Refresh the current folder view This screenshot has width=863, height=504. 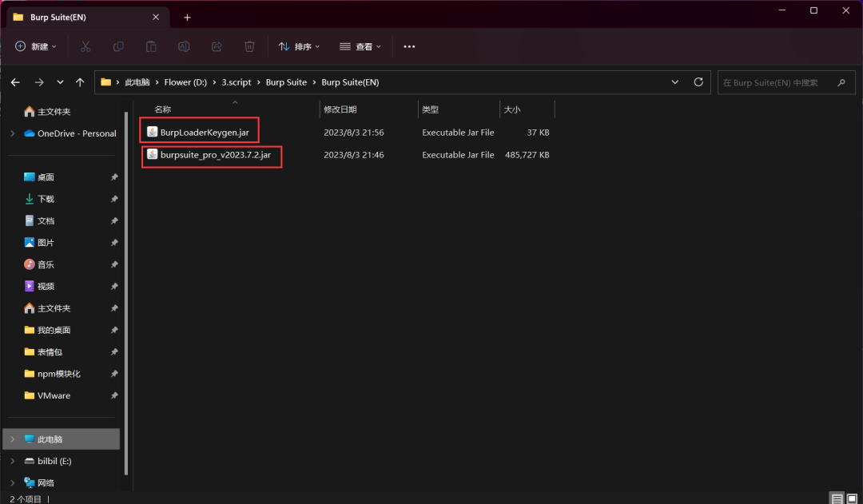pyautogui.click(x=698, y=82)
